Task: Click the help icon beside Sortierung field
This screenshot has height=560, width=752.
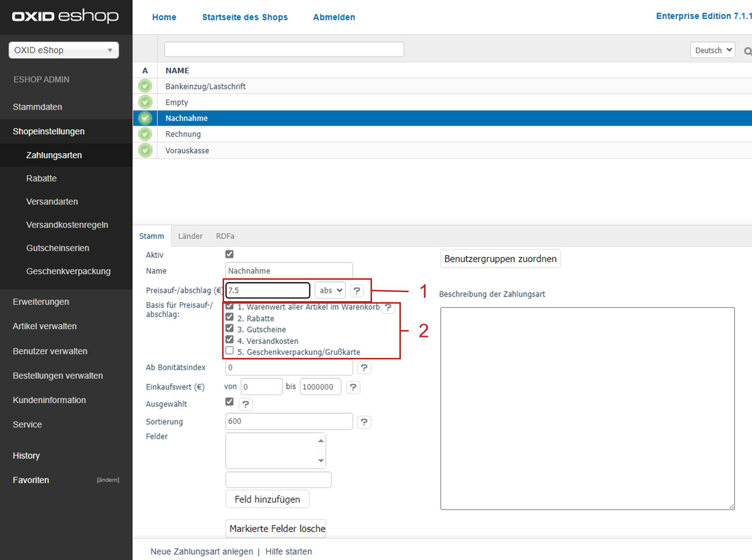Action: [364, 422]
